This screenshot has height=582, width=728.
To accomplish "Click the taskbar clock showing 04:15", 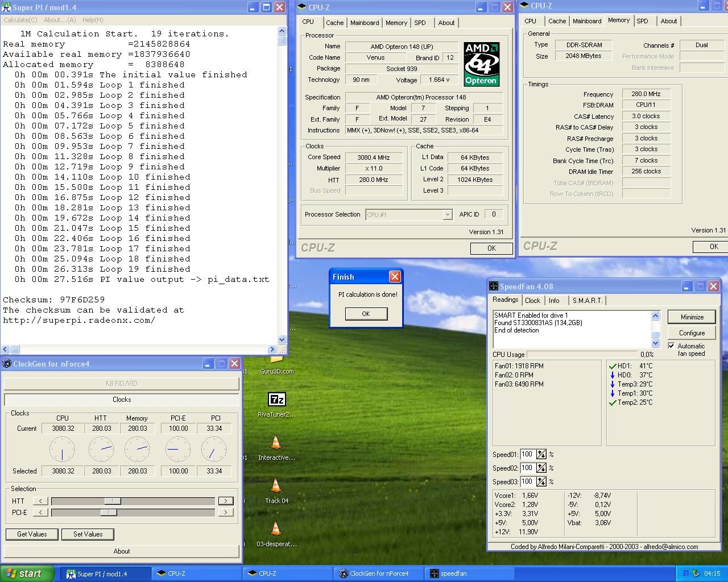I will [x=712, y=573].
